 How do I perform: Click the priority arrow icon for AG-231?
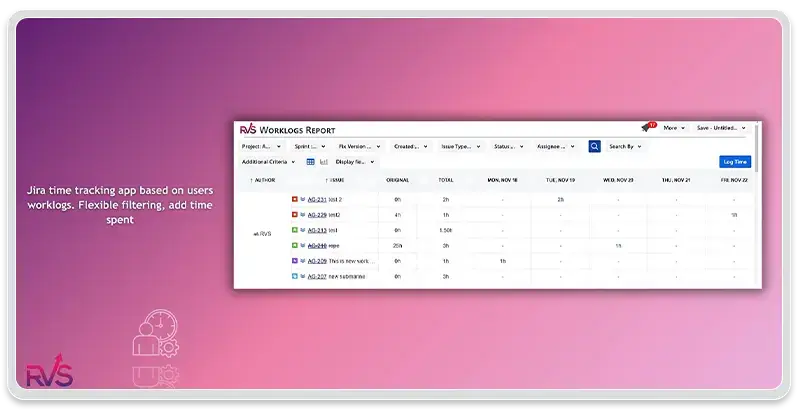pos(303,199)
